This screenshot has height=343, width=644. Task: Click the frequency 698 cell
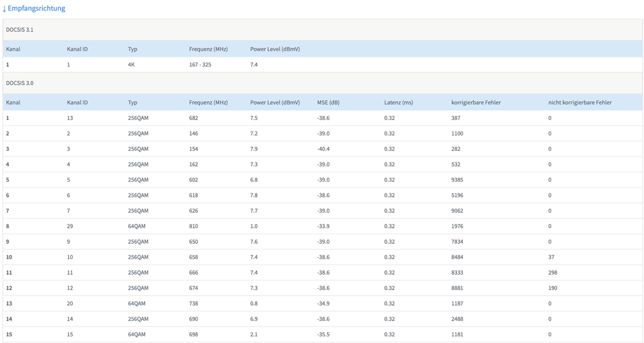(193, 335)
